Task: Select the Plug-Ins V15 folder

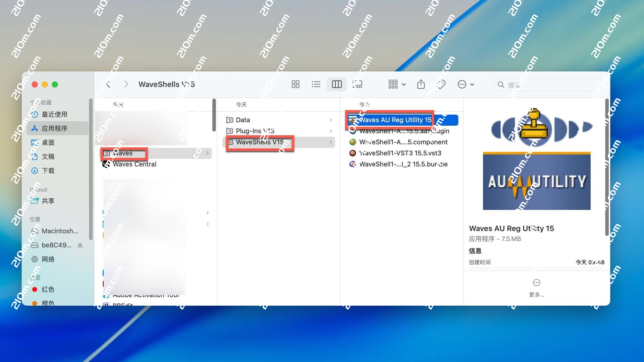Action: 255,131
